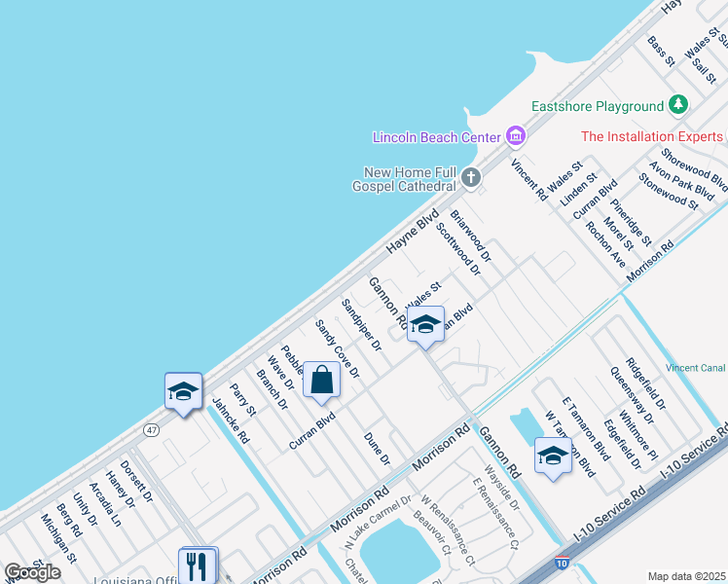Click the Lincoln Beach Center label
728x584 pixels.
[436, 137]
